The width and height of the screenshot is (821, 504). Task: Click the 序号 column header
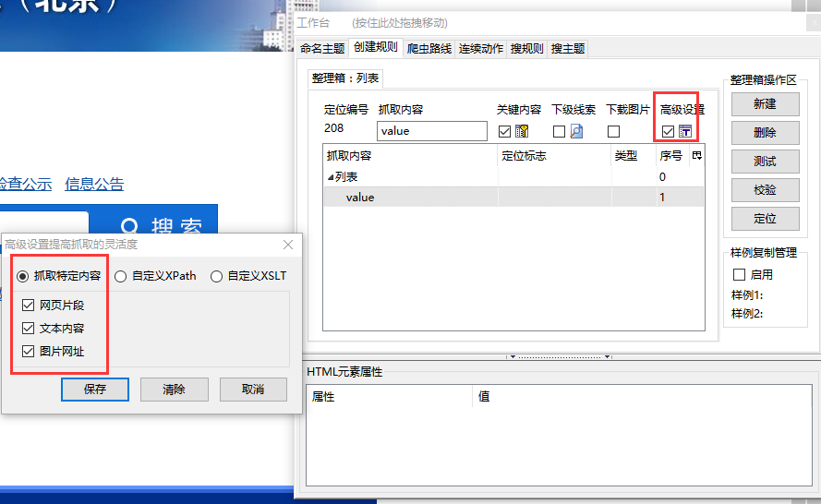(673, 155)
